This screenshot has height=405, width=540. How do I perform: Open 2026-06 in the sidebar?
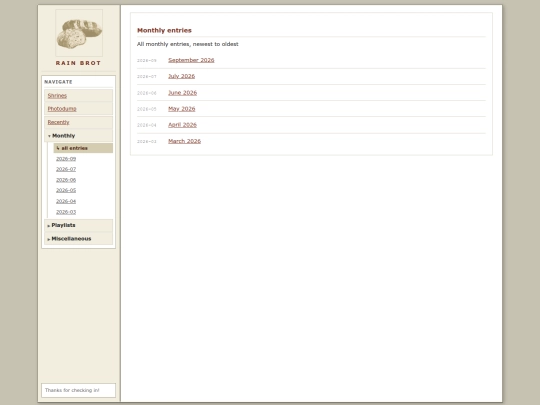point(66,180)
